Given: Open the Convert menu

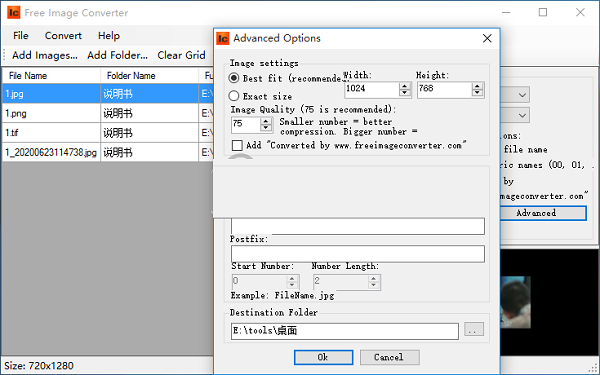Looking at the screenshot, I should pos(63,36).
